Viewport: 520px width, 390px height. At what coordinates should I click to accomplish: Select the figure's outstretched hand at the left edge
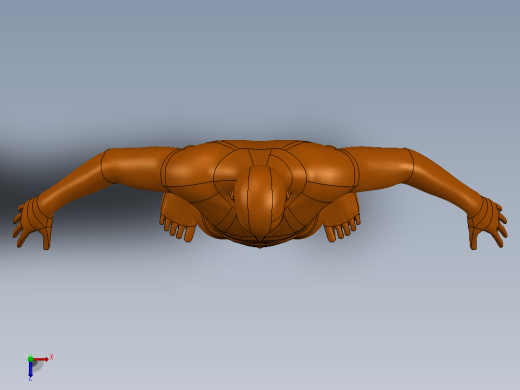click(x=33, y=223)
